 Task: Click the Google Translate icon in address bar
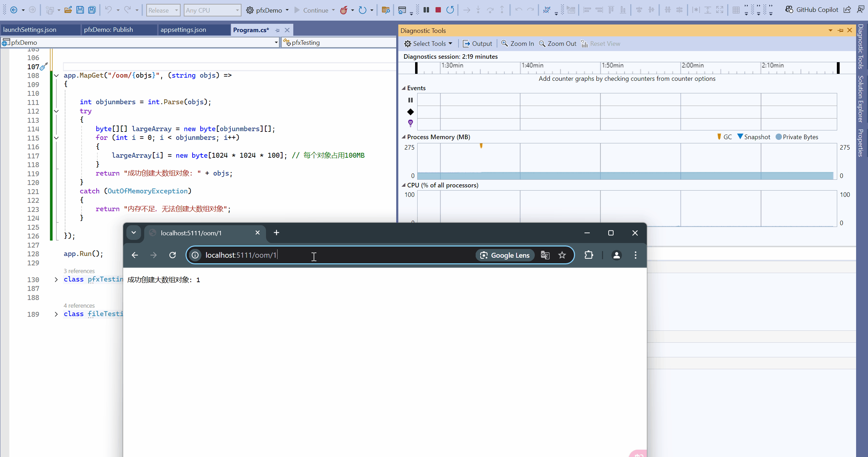pyautogui.click(x=545, y=255)
